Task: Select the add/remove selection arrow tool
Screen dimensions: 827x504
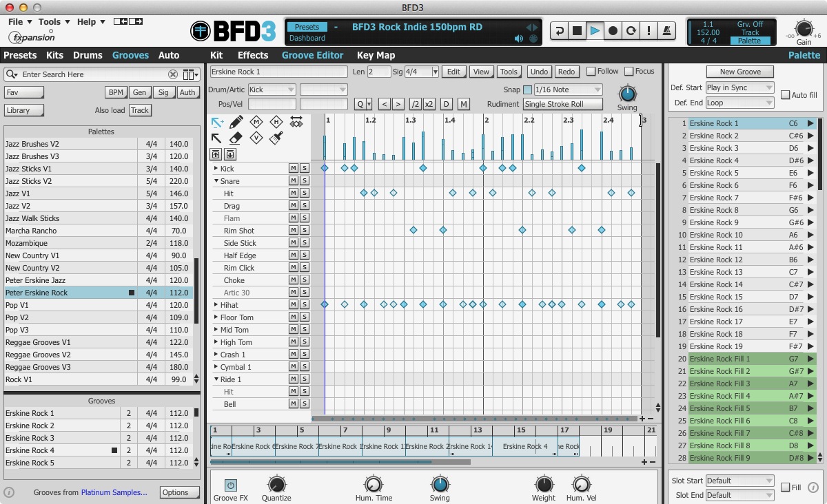Action: pyautogui.click(x=217, y=123)
